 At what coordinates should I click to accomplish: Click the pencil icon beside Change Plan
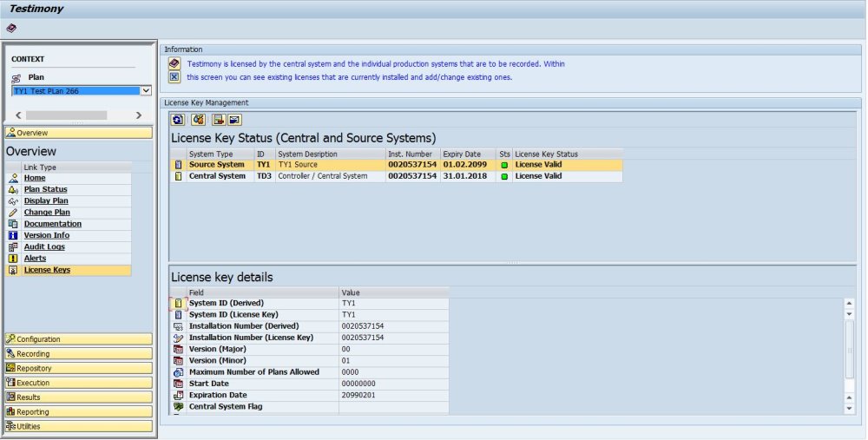pos(13,213)
